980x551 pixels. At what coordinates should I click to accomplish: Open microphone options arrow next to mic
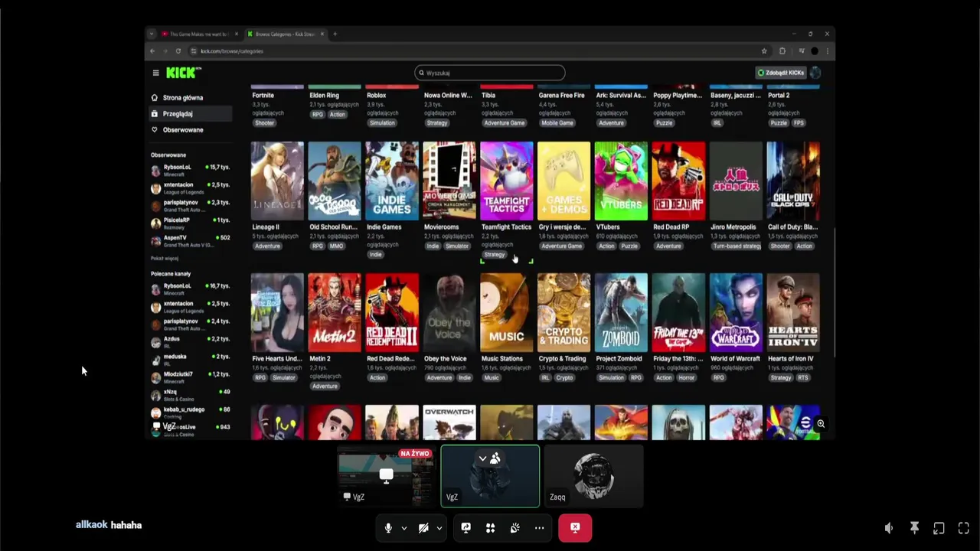point(403,528)
